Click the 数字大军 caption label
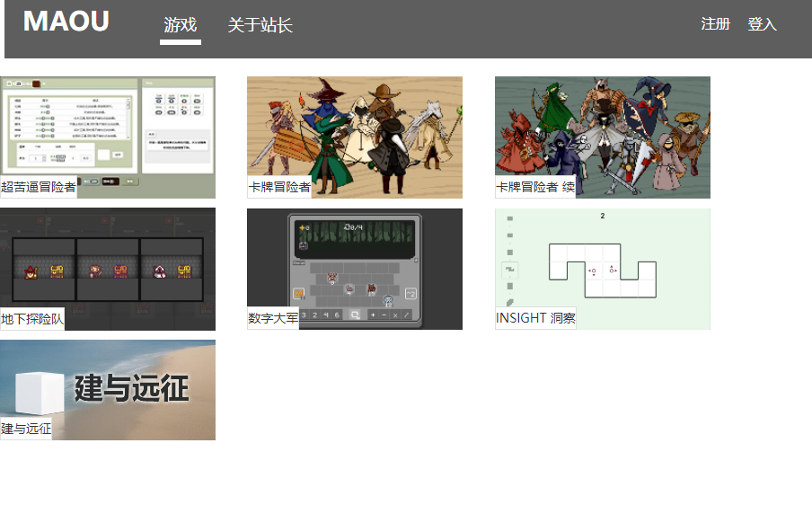Screen dimensions: 812x514 [x=273, y=318]
